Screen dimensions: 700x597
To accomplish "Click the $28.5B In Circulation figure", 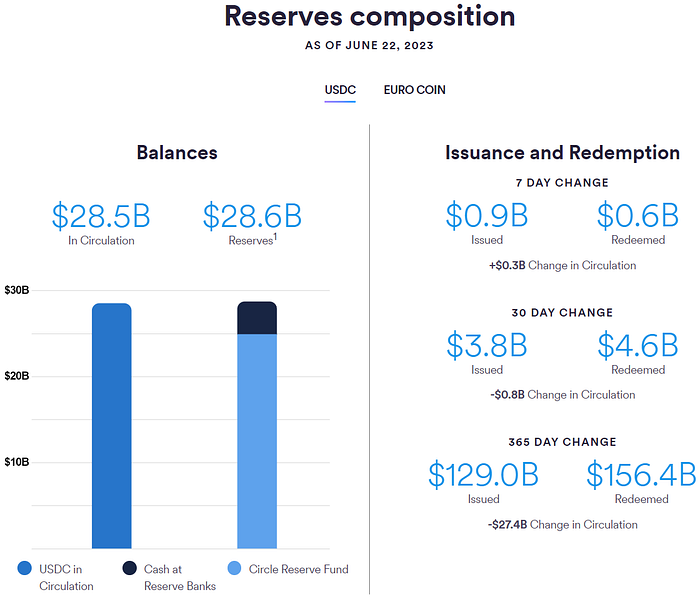I will tap(101, 216).
